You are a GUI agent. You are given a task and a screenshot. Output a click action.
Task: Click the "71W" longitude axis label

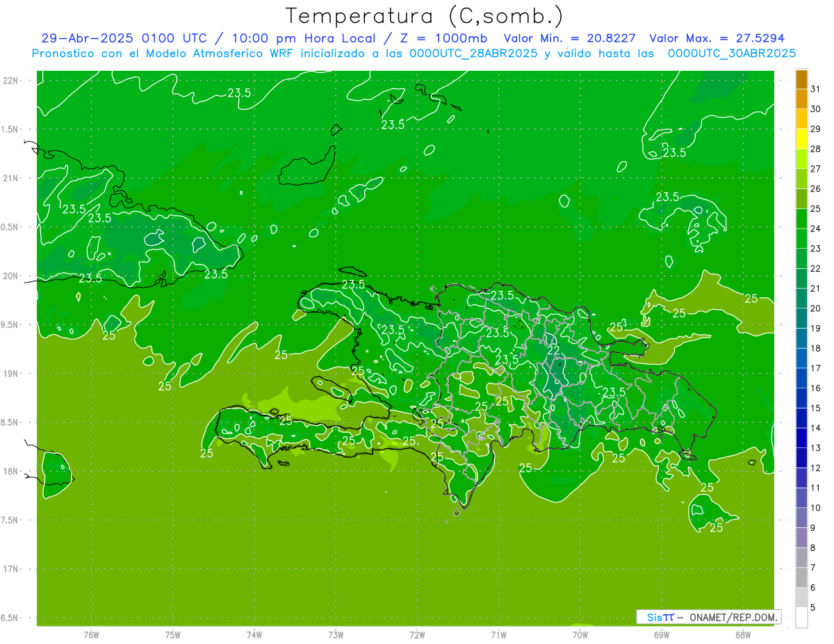click(498, 635)
